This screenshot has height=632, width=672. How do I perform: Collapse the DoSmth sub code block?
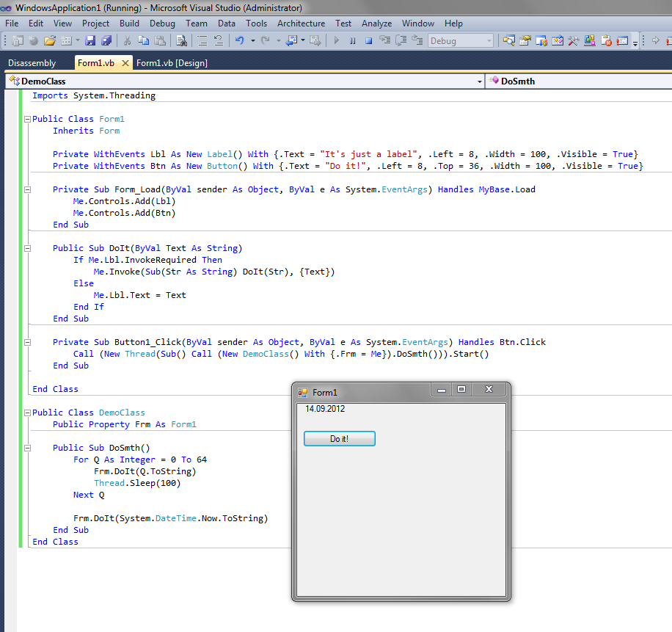pyautogui.click(x=27, y=448)
